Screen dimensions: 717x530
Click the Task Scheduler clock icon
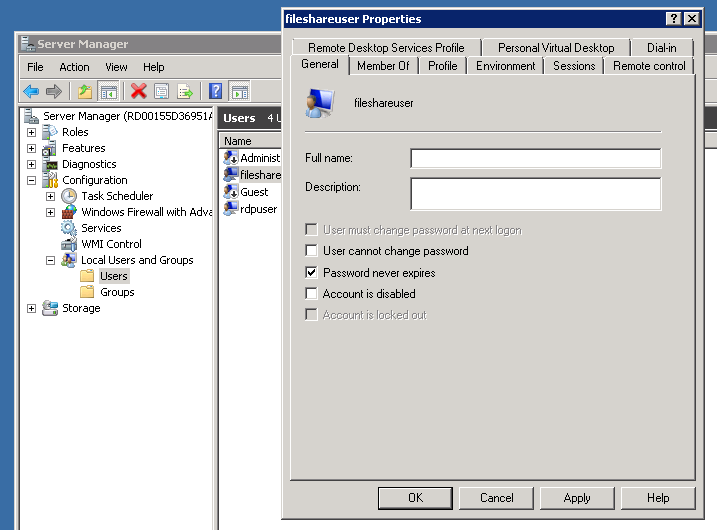(x=69, y=196)
